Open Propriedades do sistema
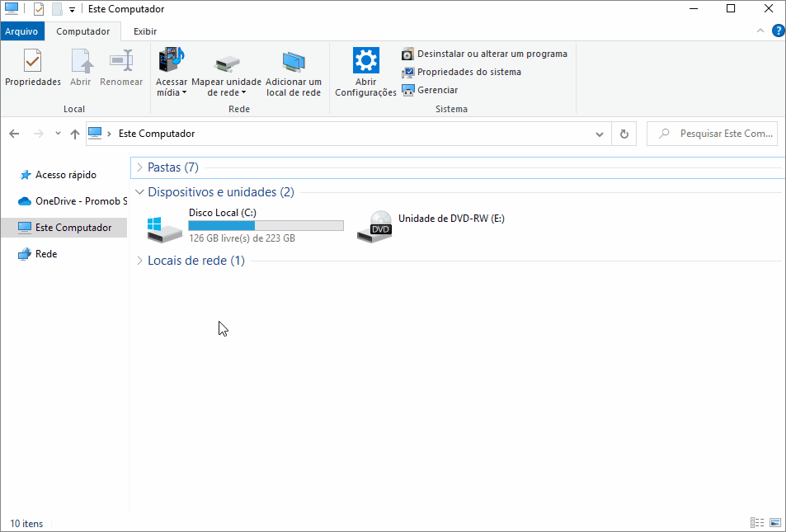This screenshot has height=532, width=786. [x=462, y=72]
